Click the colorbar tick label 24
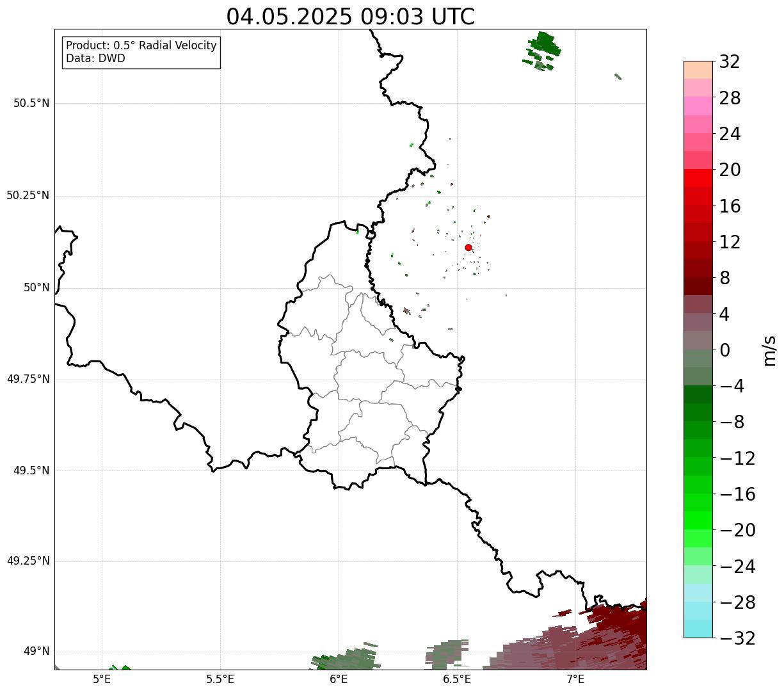The image size is (784, 692). 730,134
